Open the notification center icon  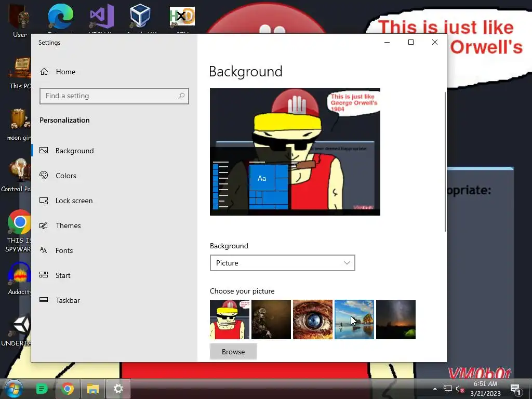click(515, 389)
